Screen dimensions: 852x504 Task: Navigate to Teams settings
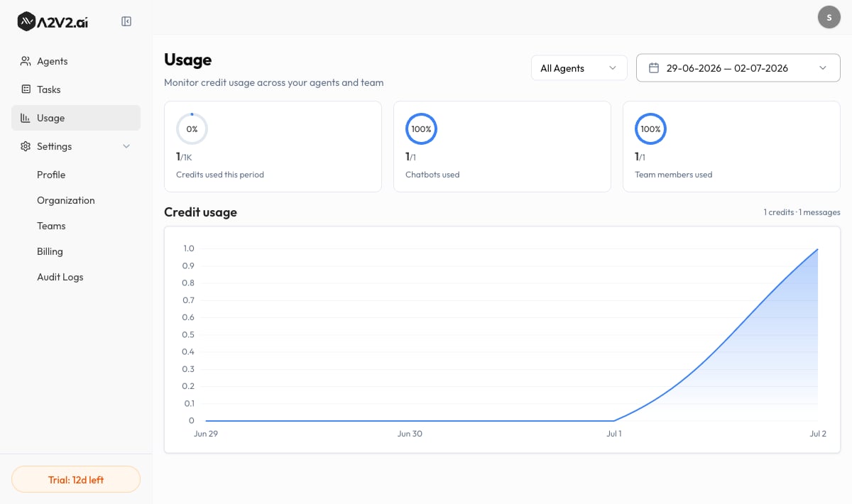[51, 226]
